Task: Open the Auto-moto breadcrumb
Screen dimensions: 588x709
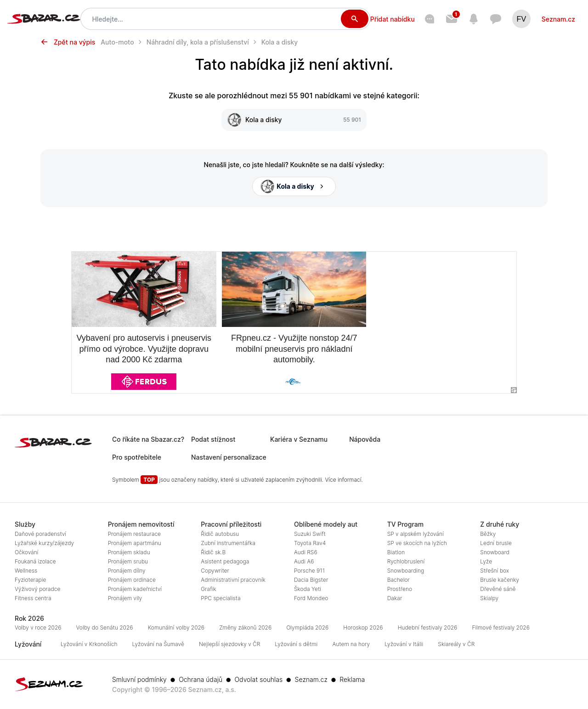Action: point(117,42)
